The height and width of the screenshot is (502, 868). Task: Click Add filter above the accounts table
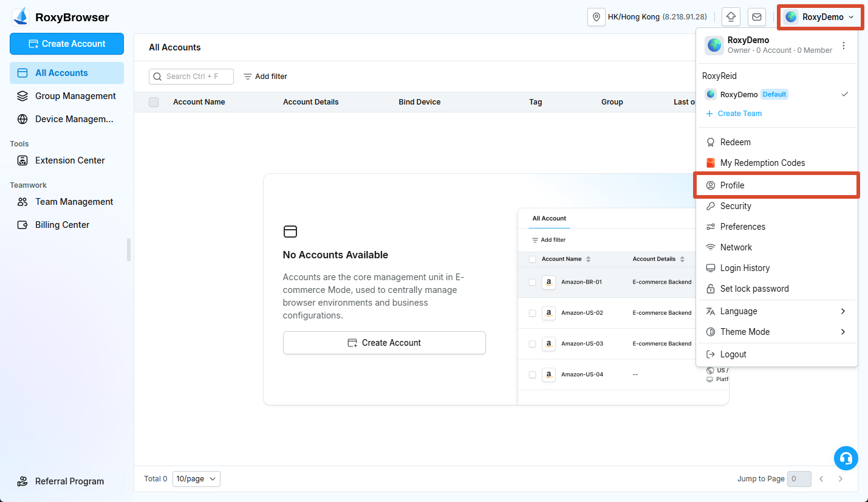(x=265, y=77)
